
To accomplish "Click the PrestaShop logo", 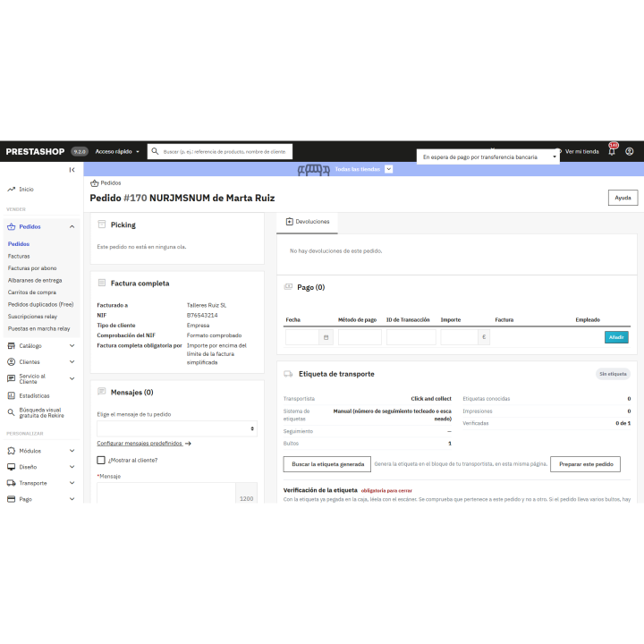I will point(35,151).
